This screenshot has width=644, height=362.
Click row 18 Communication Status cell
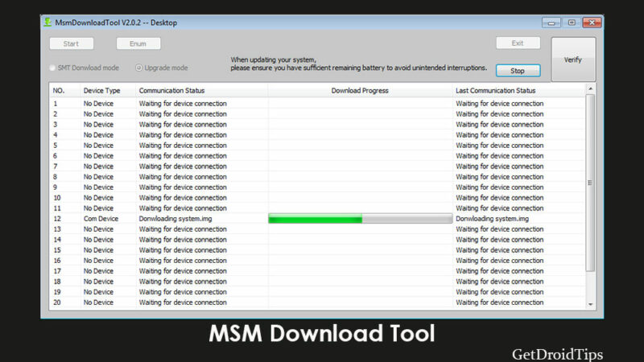point(183,282)
